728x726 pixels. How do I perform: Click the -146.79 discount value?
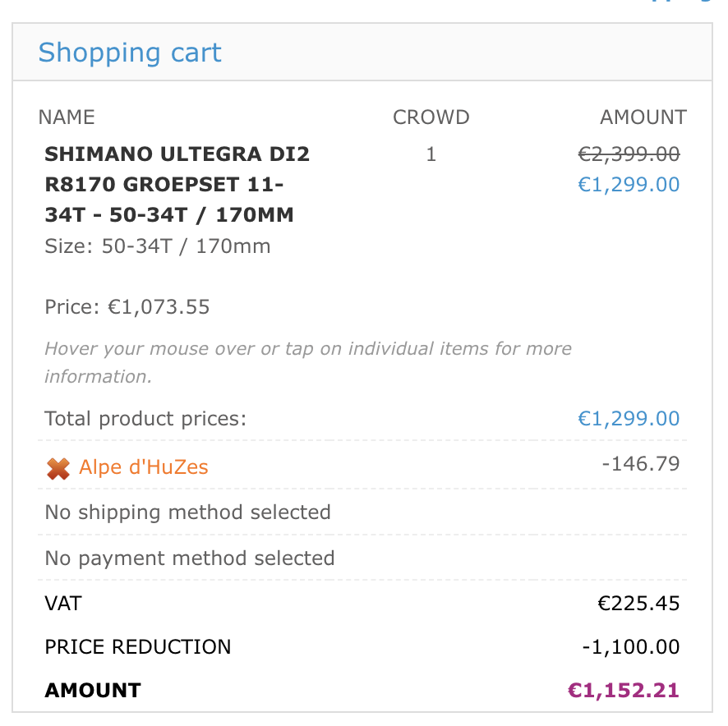pos(641,464)
